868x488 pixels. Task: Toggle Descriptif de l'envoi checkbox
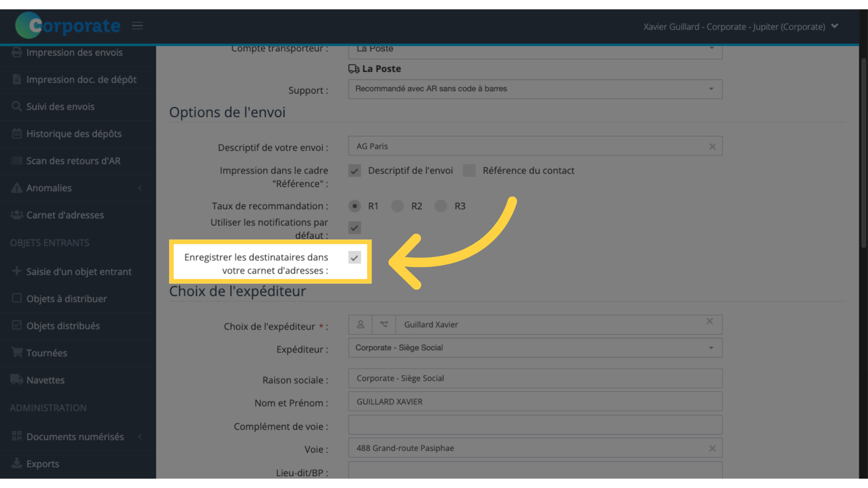click(x=354, y=171)
